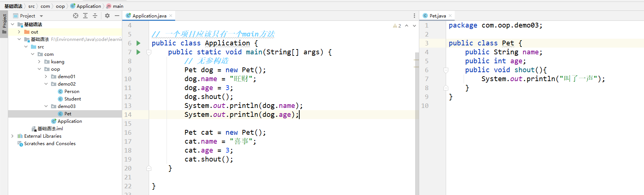
Task: Click the 基础语法 breadcrumb
Action: click(x=13, y=6)
